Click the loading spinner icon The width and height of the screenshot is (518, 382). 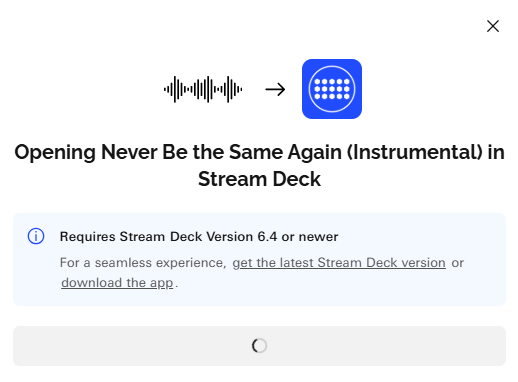259,346
